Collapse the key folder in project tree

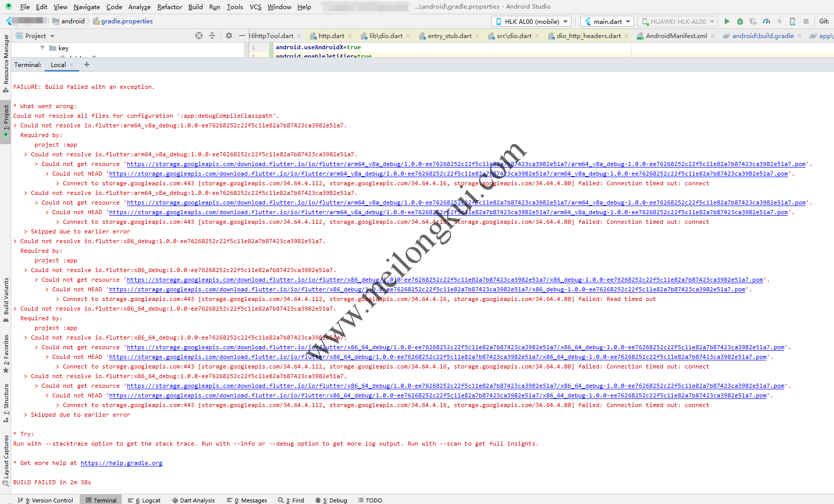(42, 48)
